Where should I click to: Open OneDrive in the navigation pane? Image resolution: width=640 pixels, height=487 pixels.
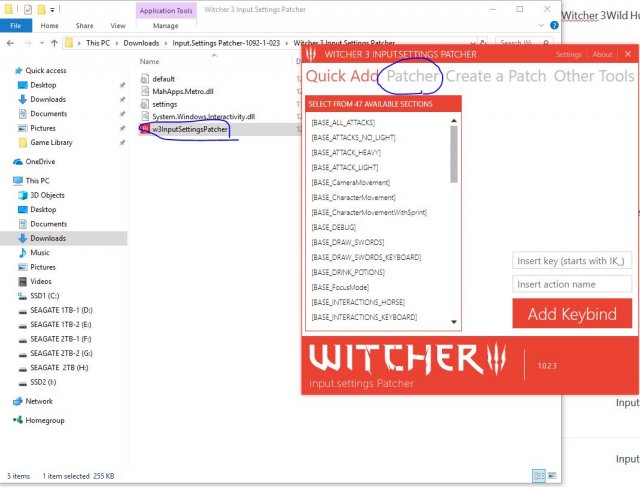click(x=40, y=161)
